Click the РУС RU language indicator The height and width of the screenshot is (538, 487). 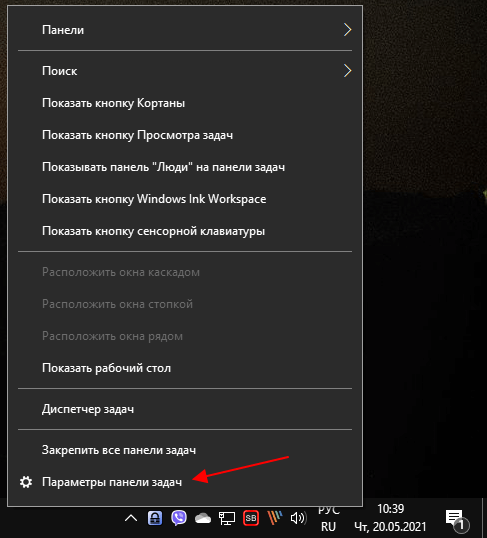click(x=328, y=518)
